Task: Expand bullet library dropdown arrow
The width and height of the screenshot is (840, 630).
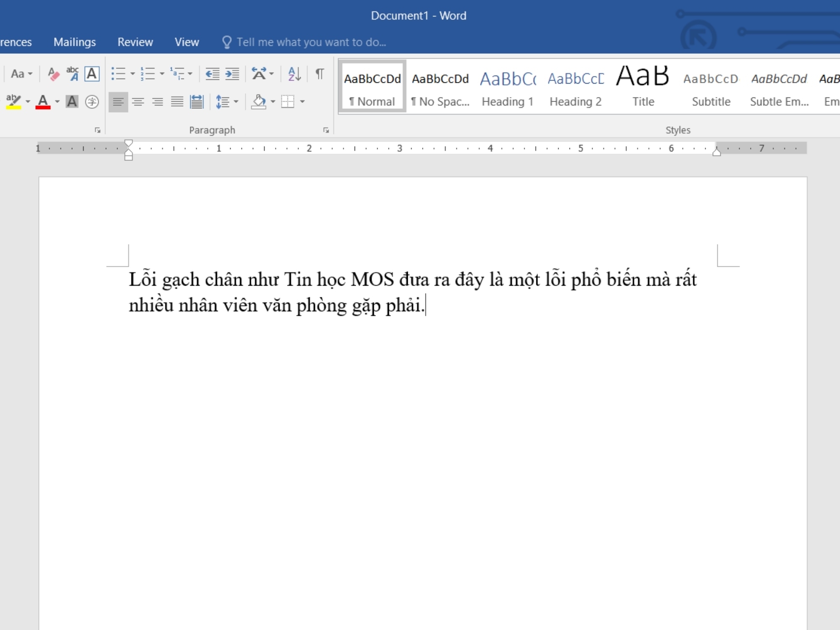Action: 132,74
